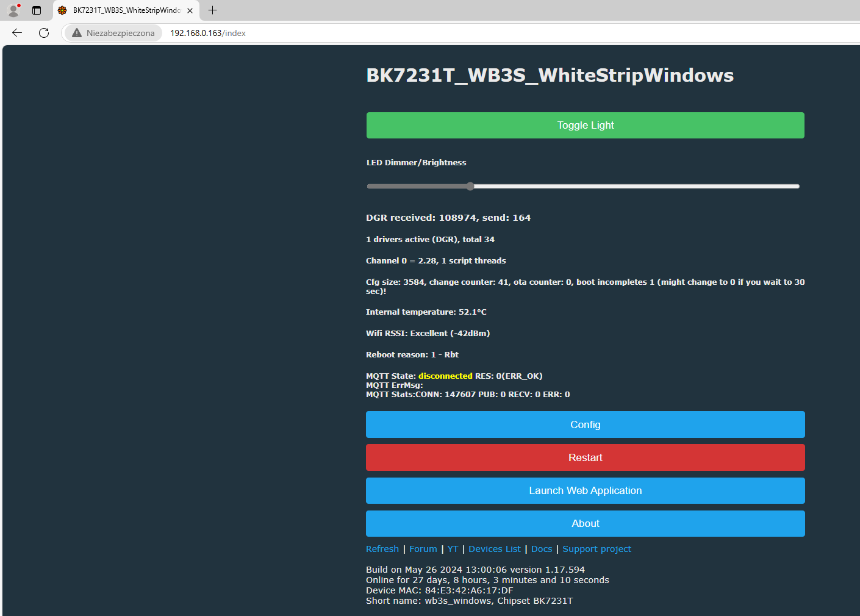The image size is (860, 616).
Task: Open the Docs link
Action: coord(542,549)
